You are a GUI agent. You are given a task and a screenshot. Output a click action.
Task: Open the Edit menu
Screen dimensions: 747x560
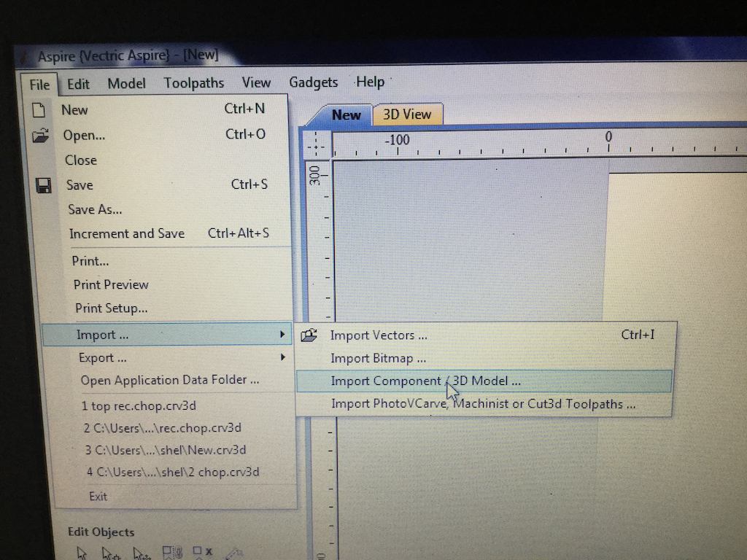point(78,85)
